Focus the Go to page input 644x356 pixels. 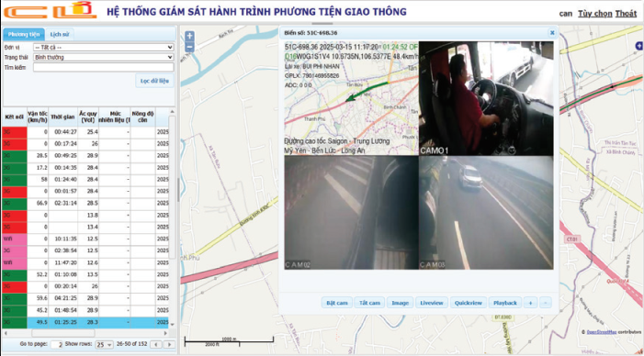pyautogui.click(x=57, y=344)
